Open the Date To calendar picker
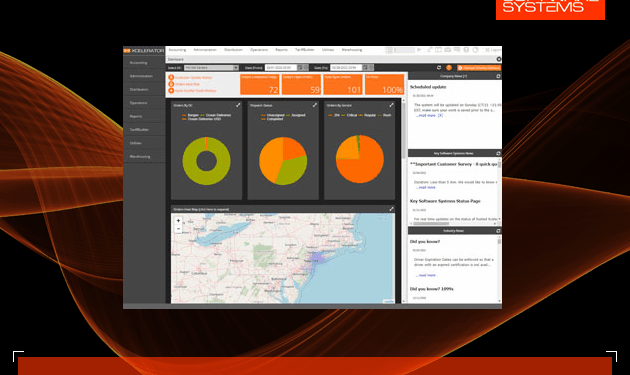 coord(365,68)
